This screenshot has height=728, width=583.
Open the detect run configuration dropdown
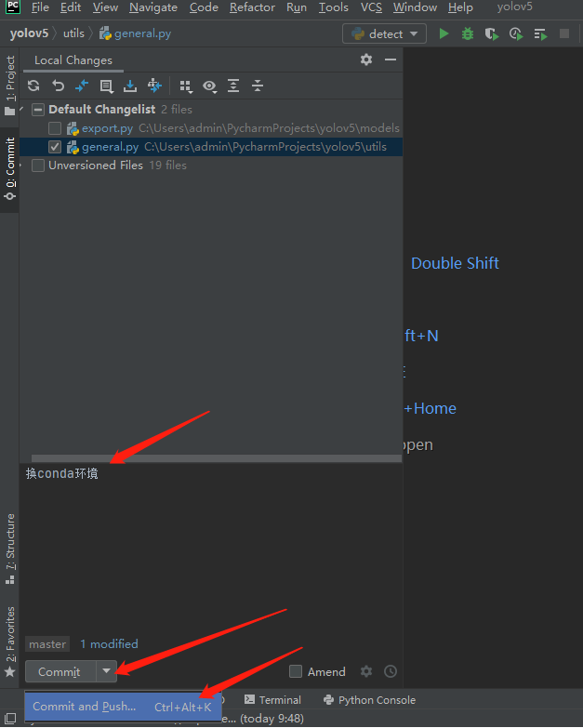pyautogui.click(x=384, y=33)
